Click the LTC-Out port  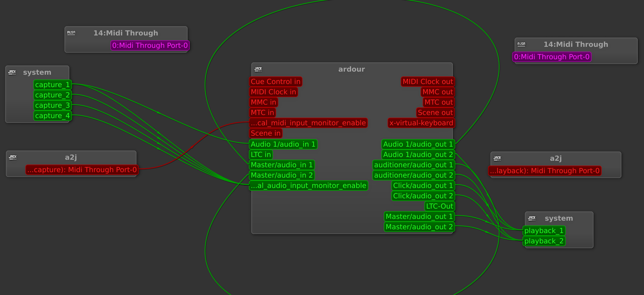[440, 206]
